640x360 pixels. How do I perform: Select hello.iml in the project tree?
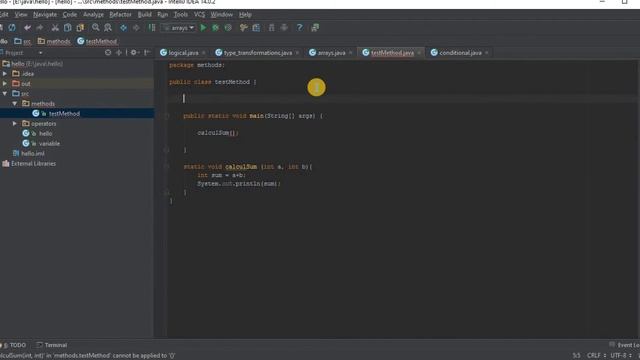click(29, 153)
